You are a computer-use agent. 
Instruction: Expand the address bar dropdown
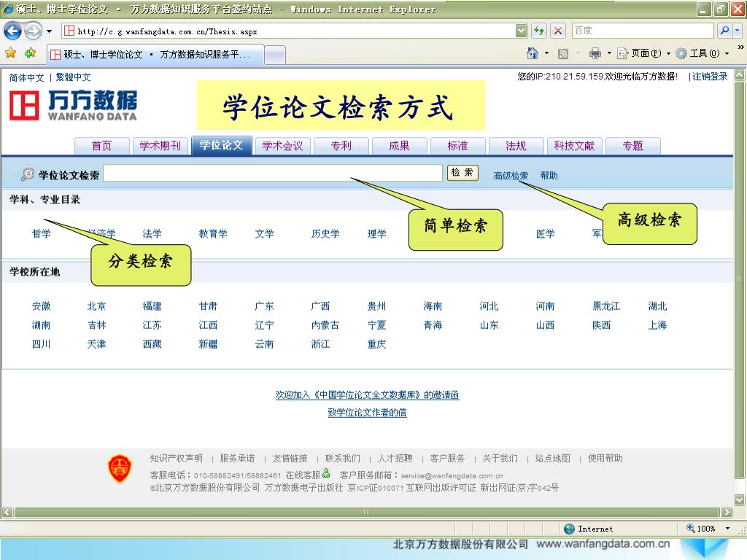coord(521,31)
